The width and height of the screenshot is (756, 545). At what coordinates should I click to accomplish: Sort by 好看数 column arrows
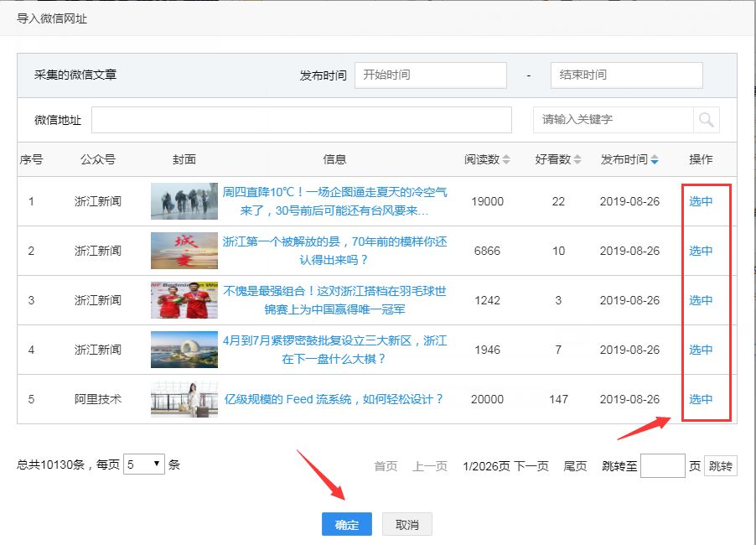coord(577,160)
